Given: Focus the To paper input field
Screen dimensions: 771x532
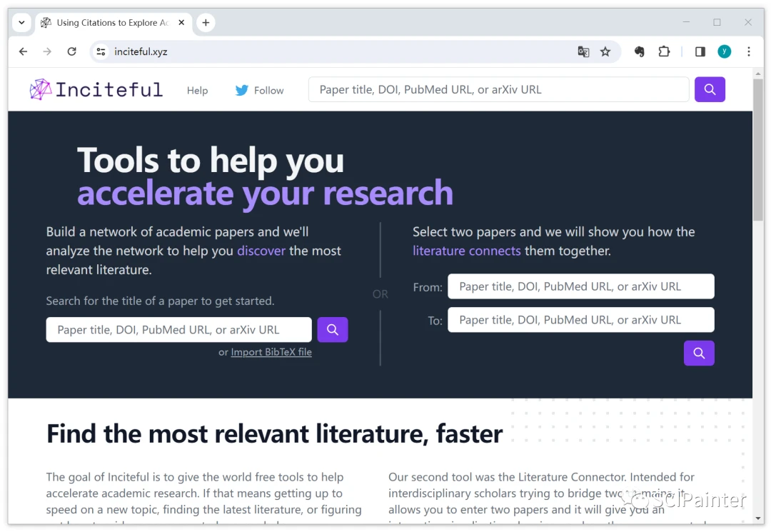Looking at the screenshot, I should (x=580, y=320).
